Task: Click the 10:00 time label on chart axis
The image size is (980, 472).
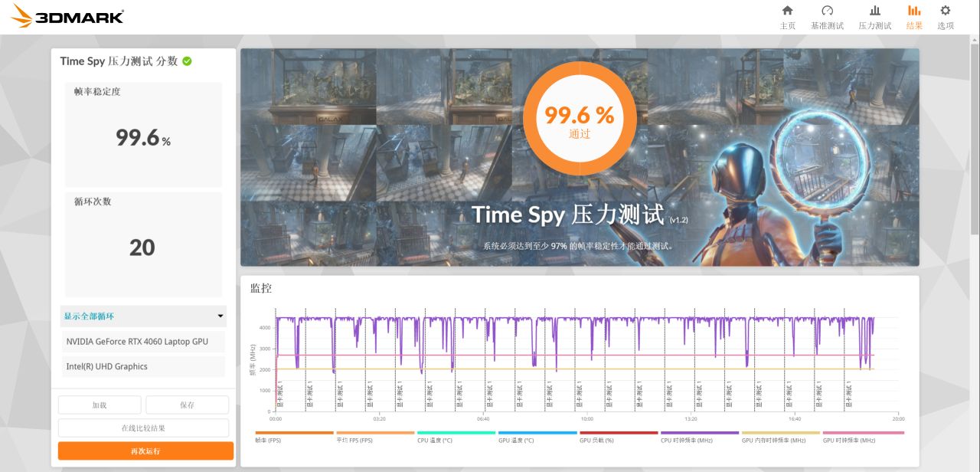Action: click(x=586, y=419)
